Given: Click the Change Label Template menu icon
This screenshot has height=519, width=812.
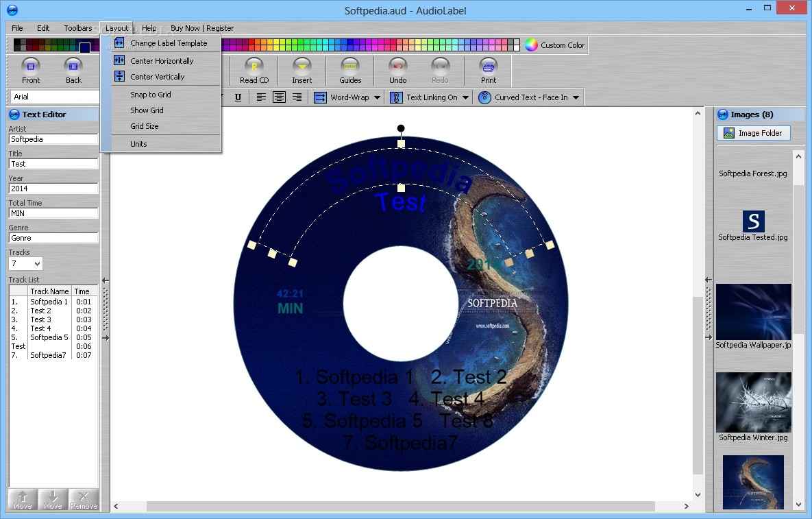Looking at the screenshot, I should (120, 43).
